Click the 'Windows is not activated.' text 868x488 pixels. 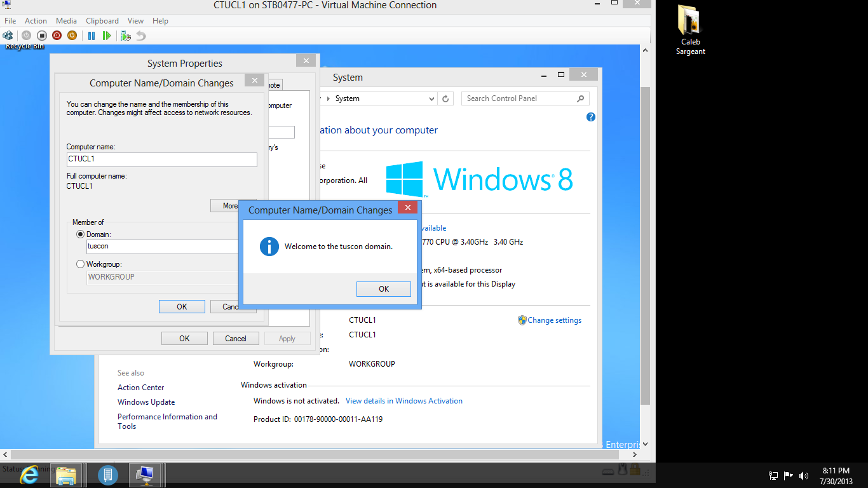tap(296, 401)
